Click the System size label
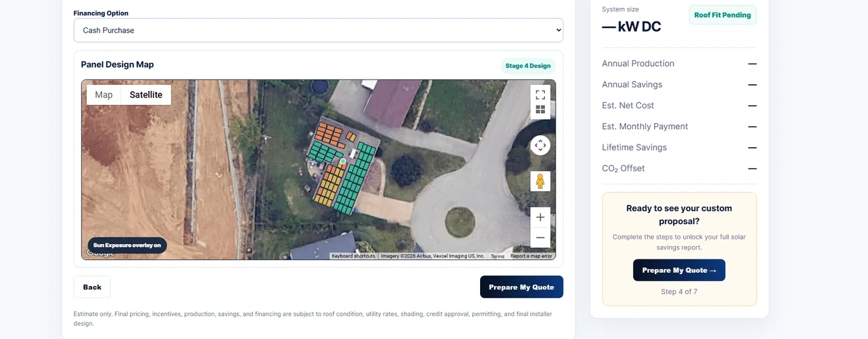The image size is (868, 339). [x=620, y=9]
